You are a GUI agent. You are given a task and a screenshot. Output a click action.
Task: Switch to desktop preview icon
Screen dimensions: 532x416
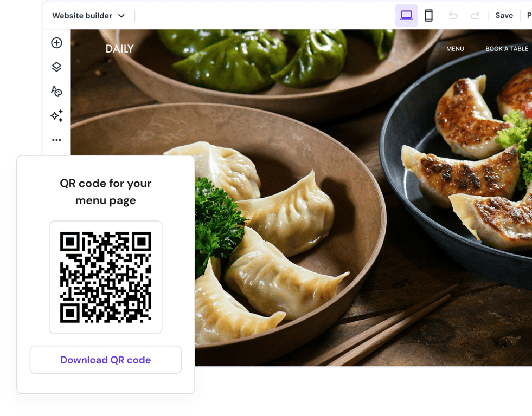coord(407,15)
